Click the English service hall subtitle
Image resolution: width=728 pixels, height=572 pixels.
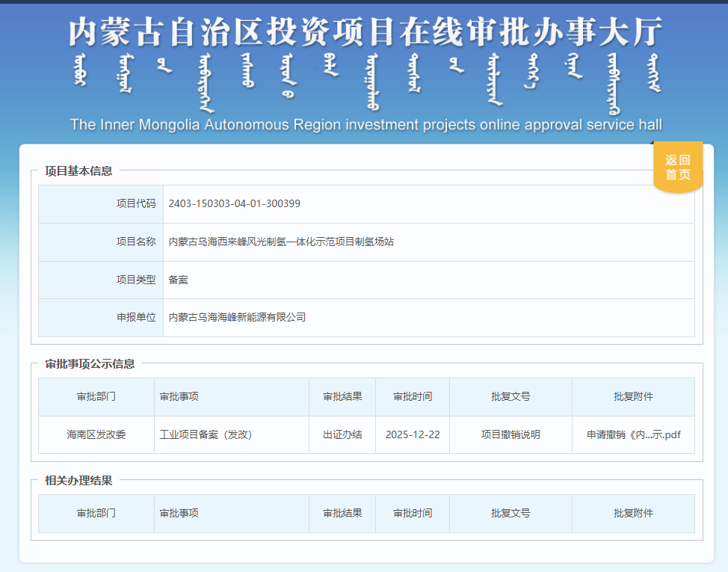365,125
